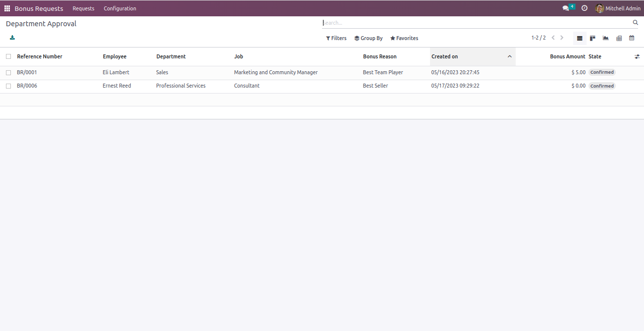Open the Configuration menu

coord(120,8)
